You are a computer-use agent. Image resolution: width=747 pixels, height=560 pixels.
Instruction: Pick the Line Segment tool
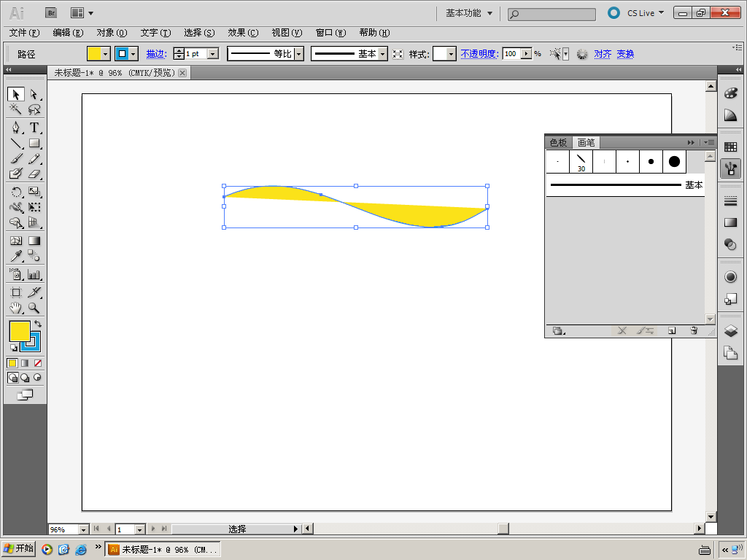coord(16,143)
